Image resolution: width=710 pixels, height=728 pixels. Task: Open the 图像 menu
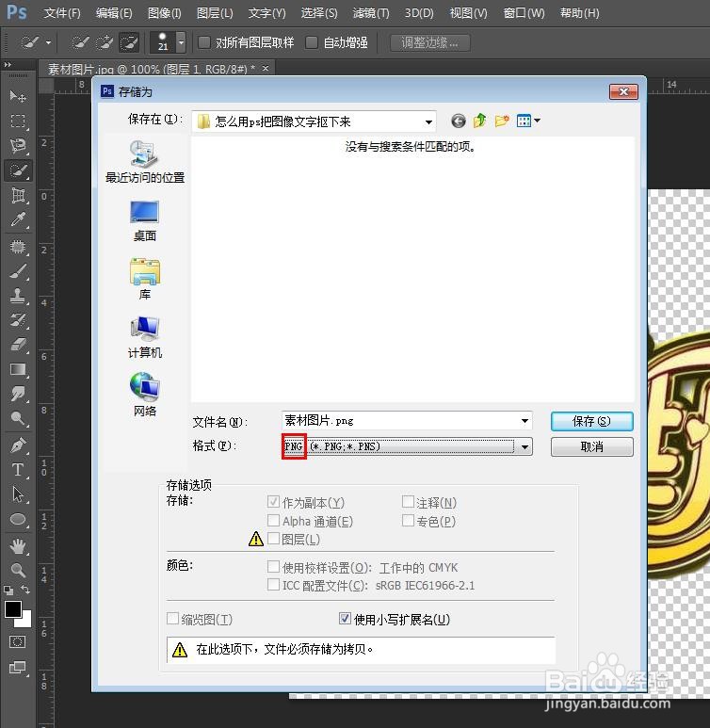(x=165, y=13)
